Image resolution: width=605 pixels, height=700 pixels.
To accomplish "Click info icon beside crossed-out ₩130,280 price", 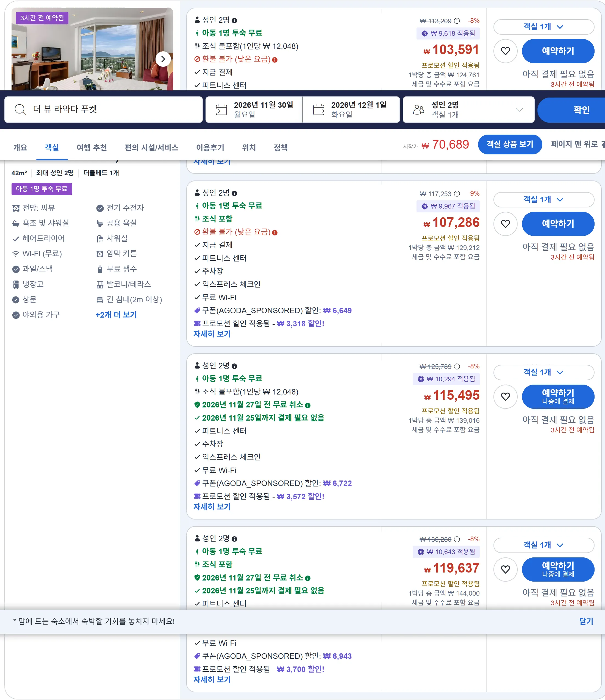I will coord(457,539).
